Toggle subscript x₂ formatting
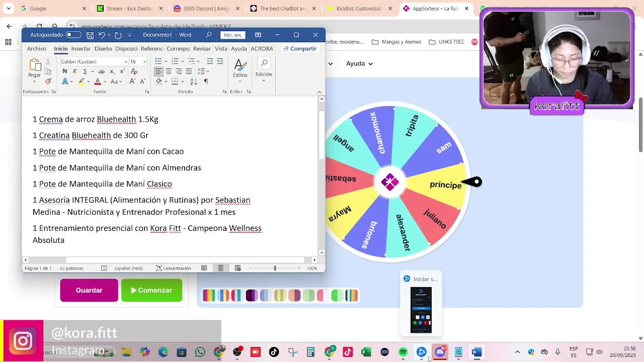 [x=112, y=71]
